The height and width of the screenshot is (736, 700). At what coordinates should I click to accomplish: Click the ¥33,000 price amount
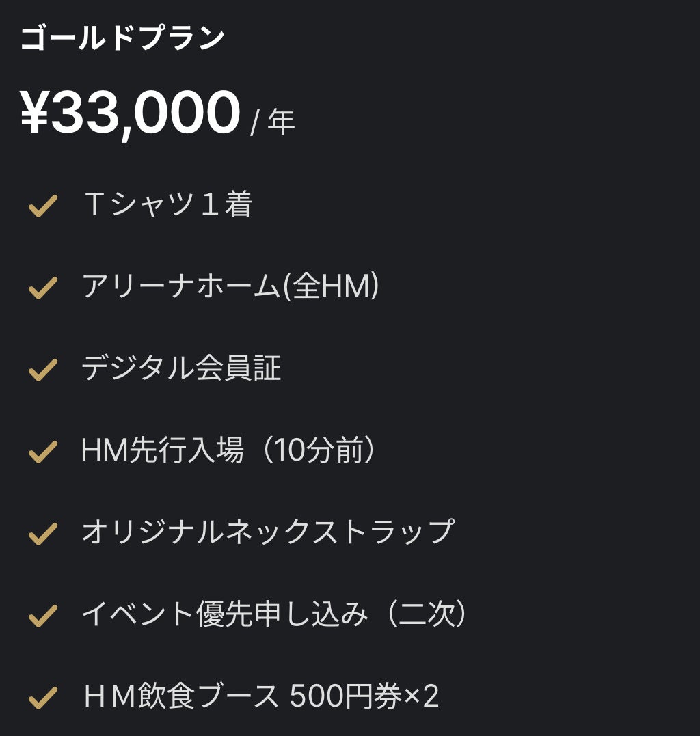pyautogui.click(x=131, y=113)
